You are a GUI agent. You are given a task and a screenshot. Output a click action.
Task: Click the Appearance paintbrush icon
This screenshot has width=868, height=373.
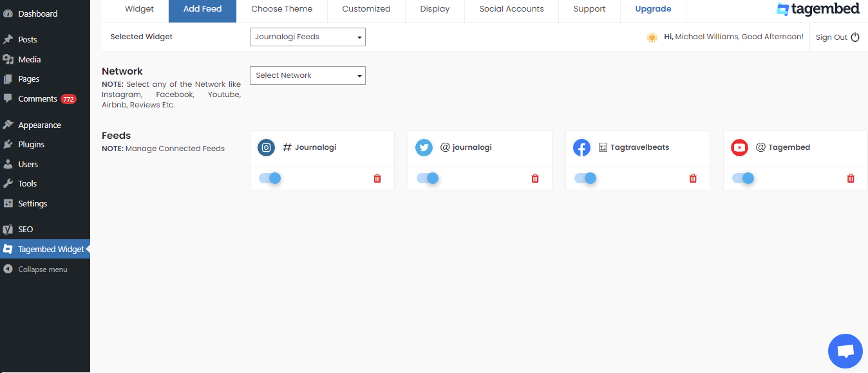[x=8, y=125]
